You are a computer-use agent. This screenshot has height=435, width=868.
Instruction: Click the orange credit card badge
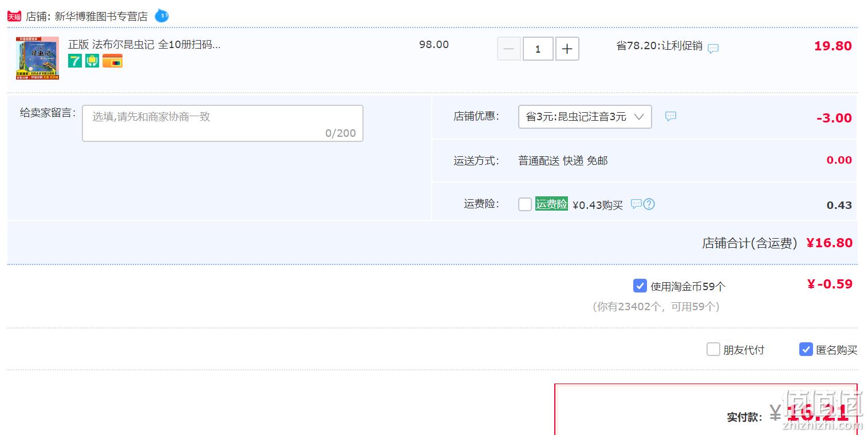point(112,61)
